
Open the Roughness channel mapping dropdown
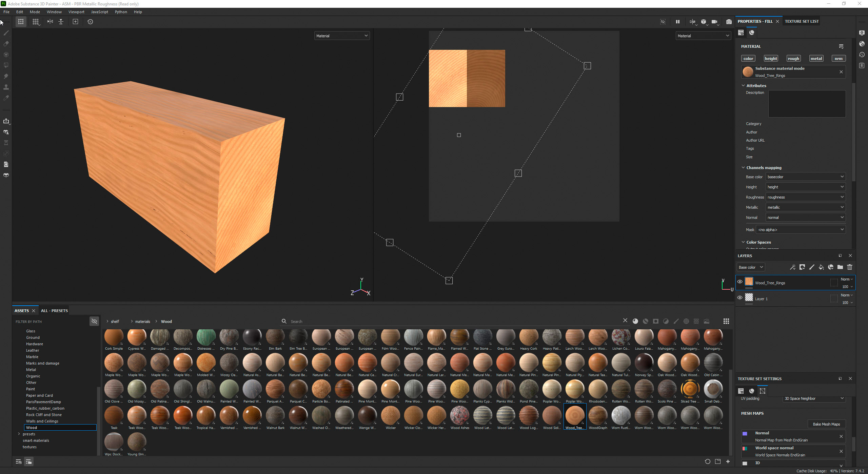point(805,197)
